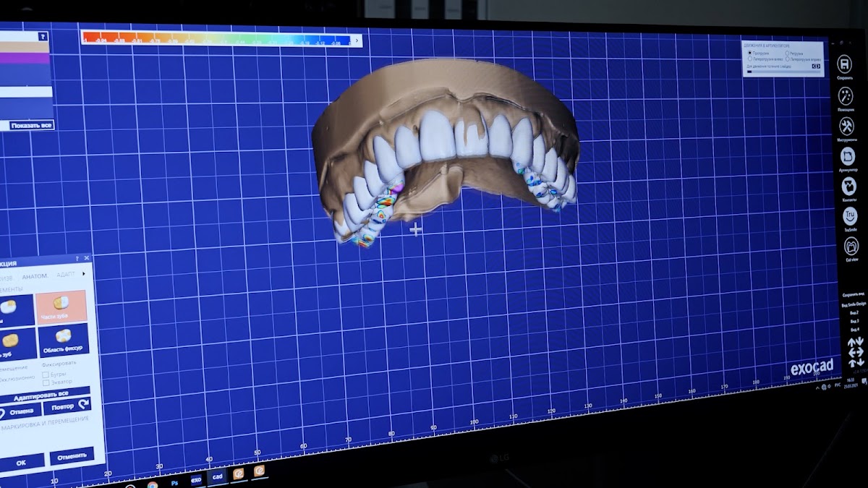This screenshot has width=868, height=488.
Task: Step articulator movement right arrow
Action: point(818,66)
